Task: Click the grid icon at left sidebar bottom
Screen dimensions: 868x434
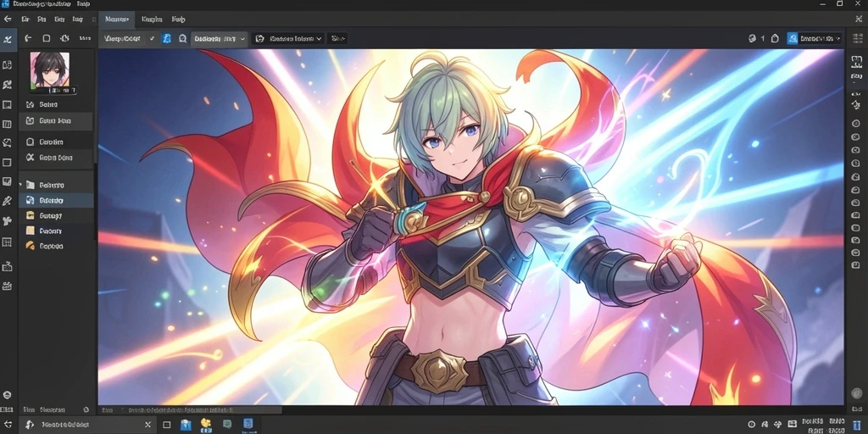Action: pyautogui.click(x=7, y=242)
